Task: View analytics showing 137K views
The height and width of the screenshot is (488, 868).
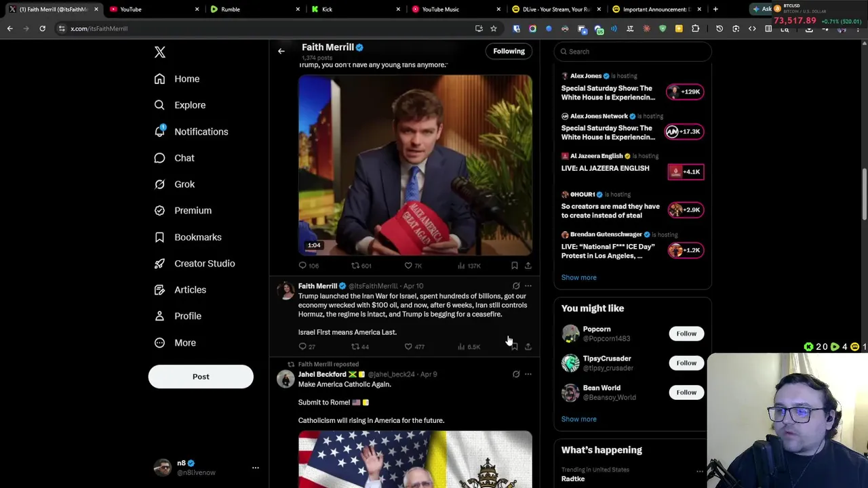Action: (x=469, y=266)
